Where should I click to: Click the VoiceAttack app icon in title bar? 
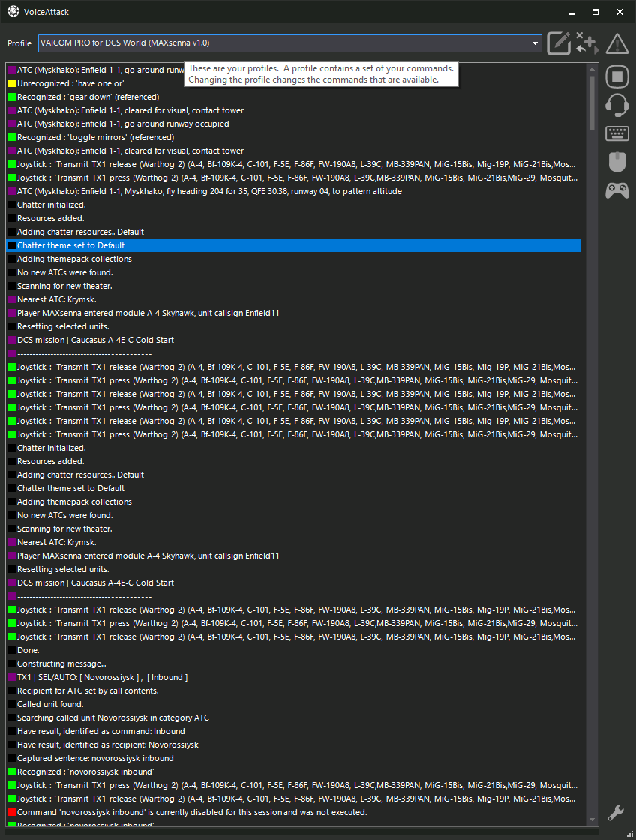click(x=13, y=11)
